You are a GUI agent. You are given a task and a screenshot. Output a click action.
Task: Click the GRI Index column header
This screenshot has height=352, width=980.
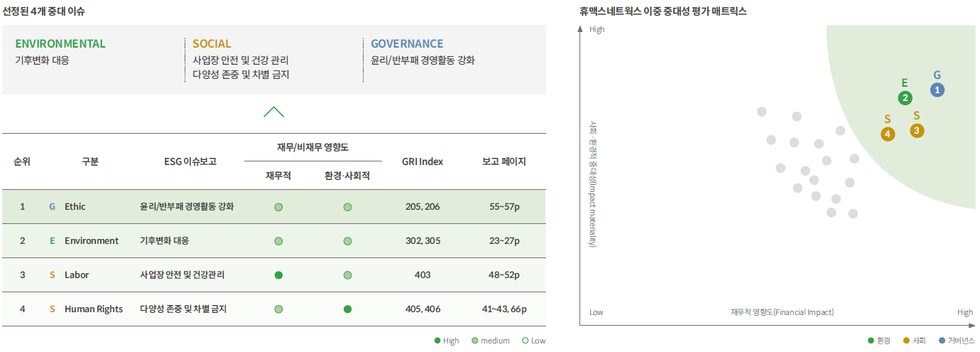click(423, 161)
